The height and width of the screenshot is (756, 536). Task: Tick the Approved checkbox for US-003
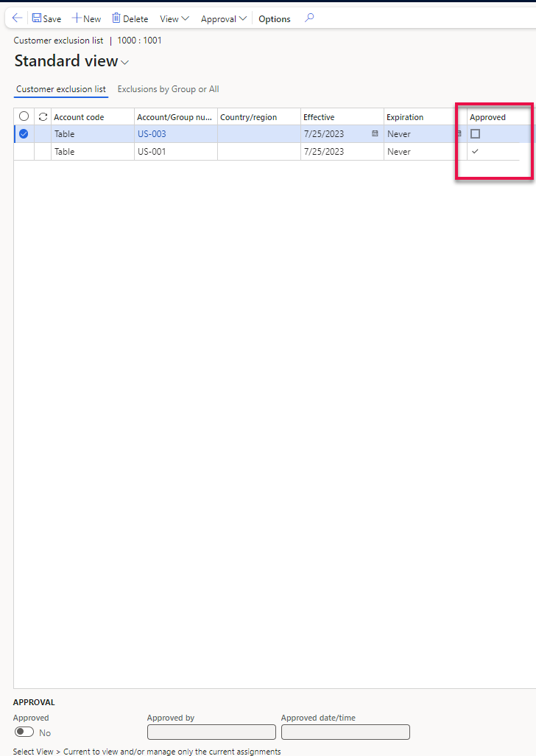pos(476,134)
